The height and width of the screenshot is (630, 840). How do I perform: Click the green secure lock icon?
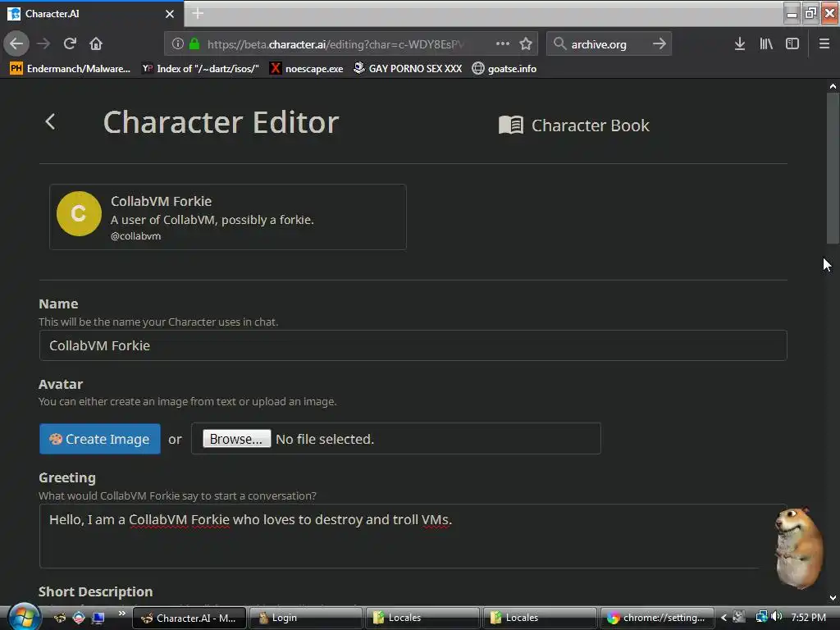click(194, 43)
